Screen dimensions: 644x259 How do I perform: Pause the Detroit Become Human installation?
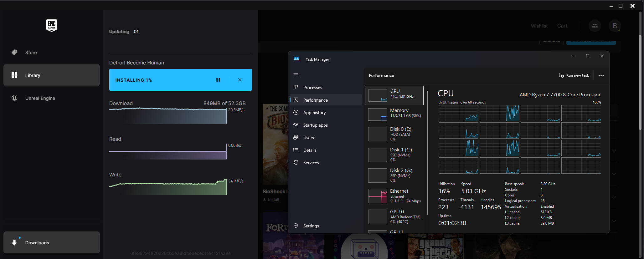[218, 80]
